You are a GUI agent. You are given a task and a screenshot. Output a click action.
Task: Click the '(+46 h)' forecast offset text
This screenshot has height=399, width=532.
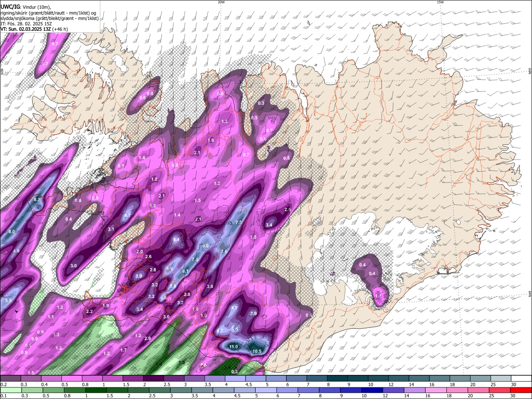click(60, 29)
